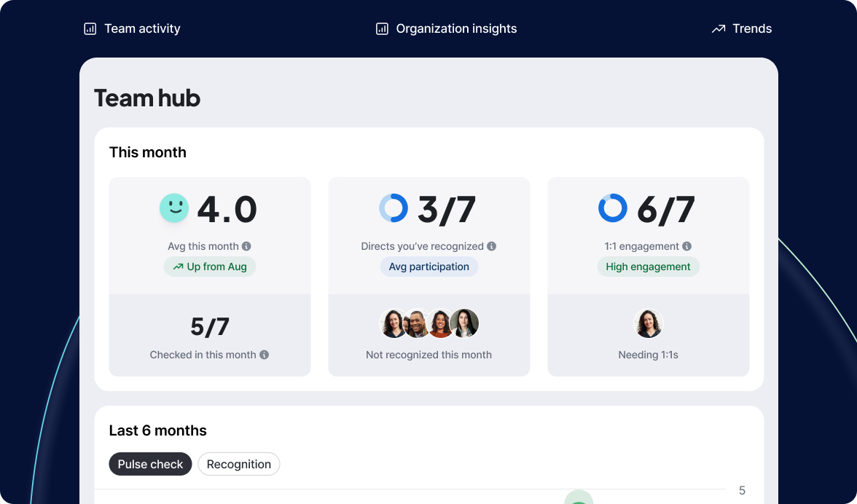Click the chart axis value 5
Image resolution: width=857 pixels, height=504 pixels.
click(x=742, y=490)
